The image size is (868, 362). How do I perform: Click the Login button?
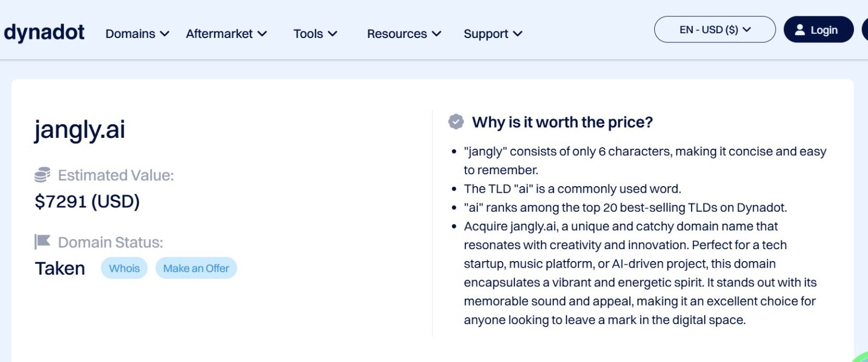(x=818, y=30)
